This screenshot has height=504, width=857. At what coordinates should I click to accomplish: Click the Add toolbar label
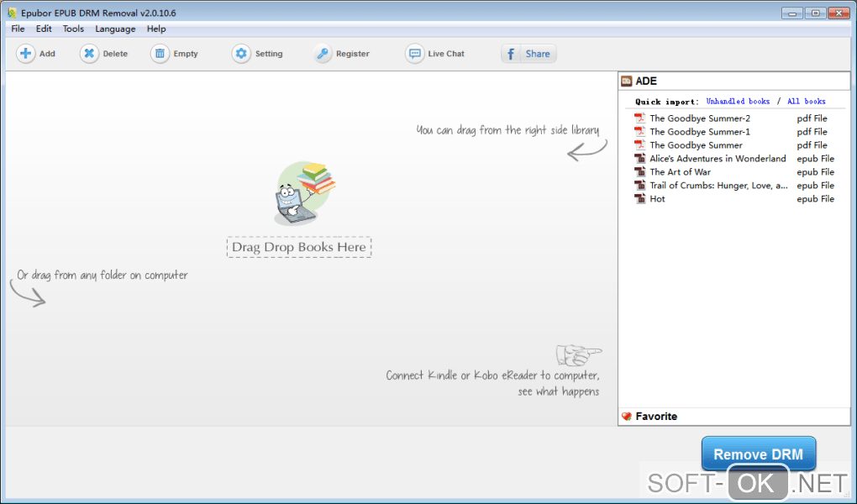[47, 54]
